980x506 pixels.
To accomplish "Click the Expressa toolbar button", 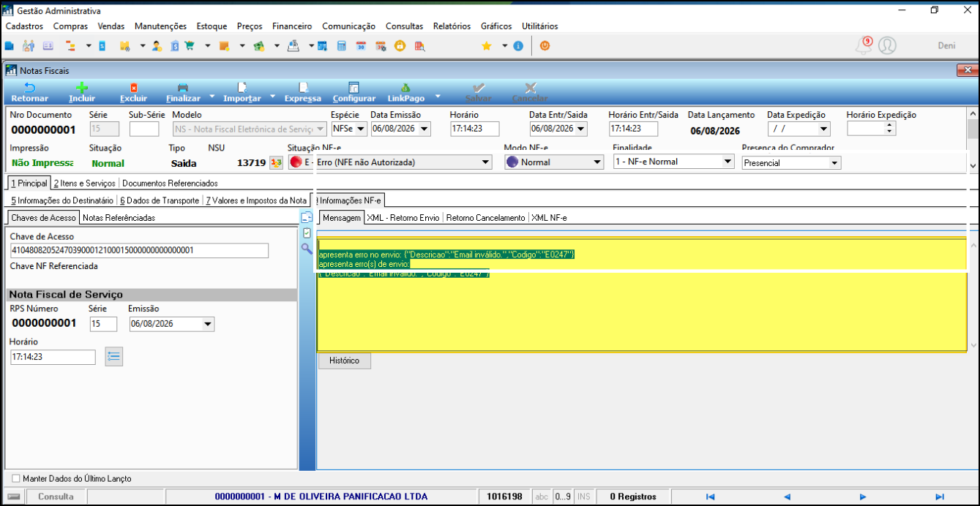I will (x=303, y=92).
